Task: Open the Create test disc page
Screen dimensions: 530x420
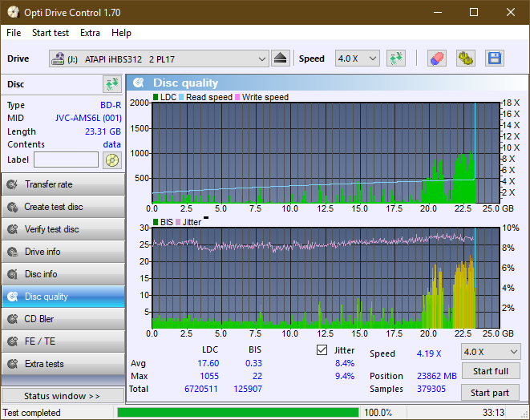Action: [x=63, y=207]
